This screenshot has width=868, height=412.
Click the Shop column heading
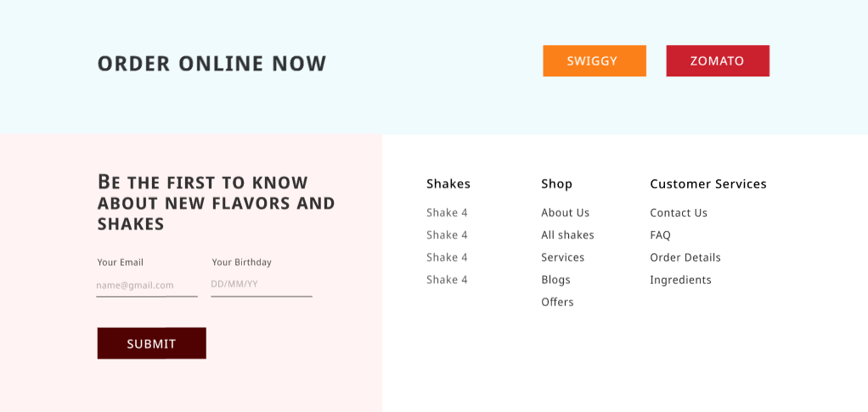point(556,183)
